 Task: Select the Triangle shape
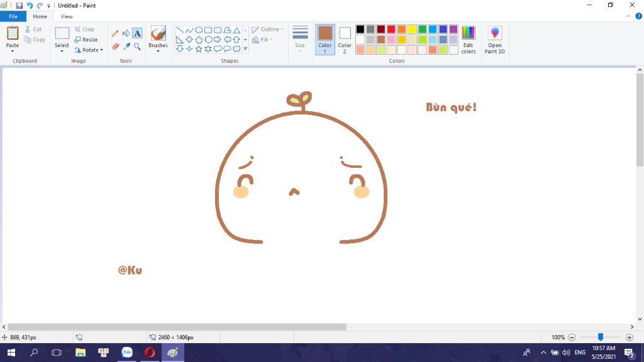pos(236,30)
